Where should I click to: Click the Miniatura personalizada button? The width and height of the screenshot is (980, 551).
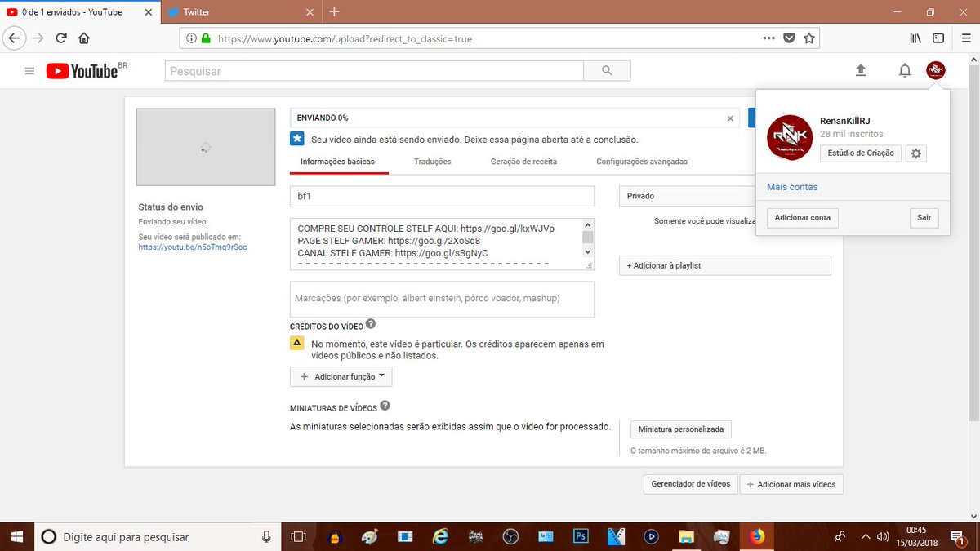point(681,429)
